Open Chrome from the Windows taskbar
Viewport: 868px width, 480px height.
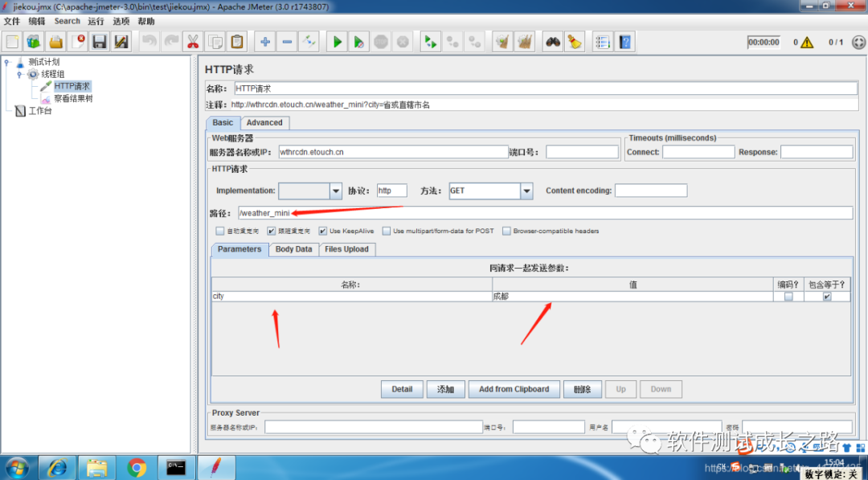click(x=137, y=468)
